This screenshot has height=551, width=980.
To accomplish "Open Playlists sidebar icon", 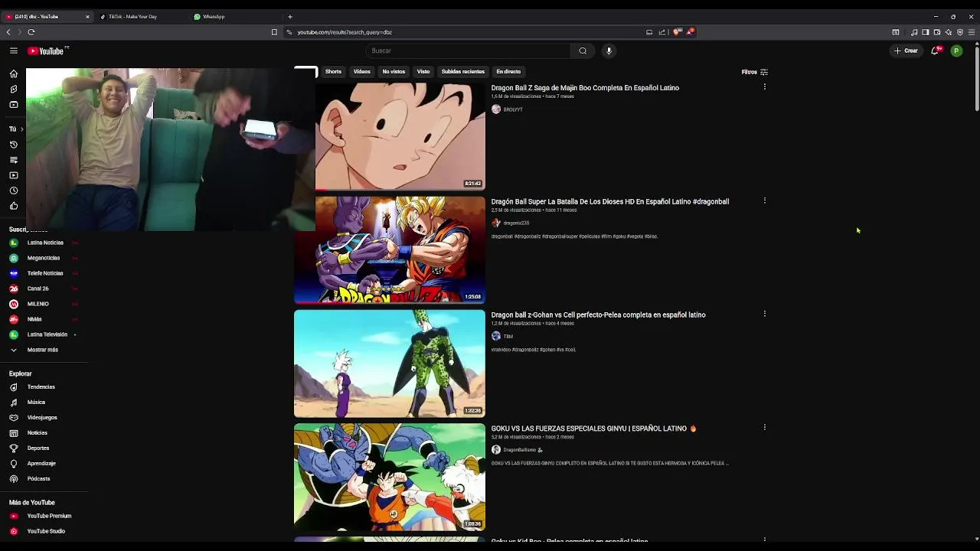I will click(x=14, y=160).
